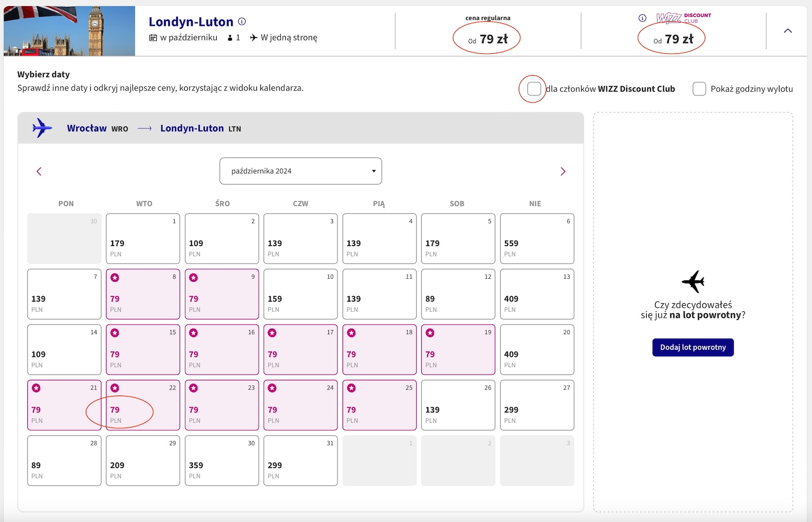Go to previous month with left arrow
The image size is (812, 522).
point(39,171)
